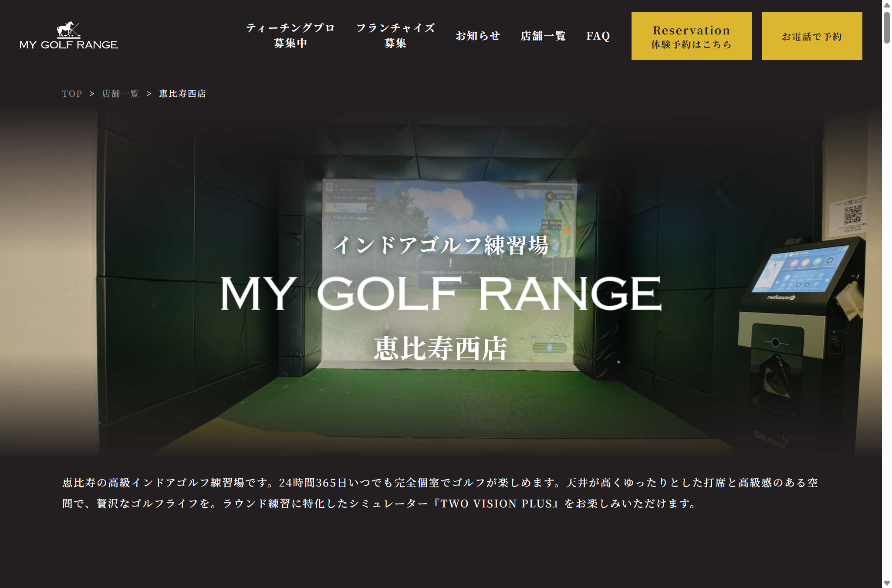892x588 pixels.
Task: Go to the お知らせ page
Action: [478, 36]
